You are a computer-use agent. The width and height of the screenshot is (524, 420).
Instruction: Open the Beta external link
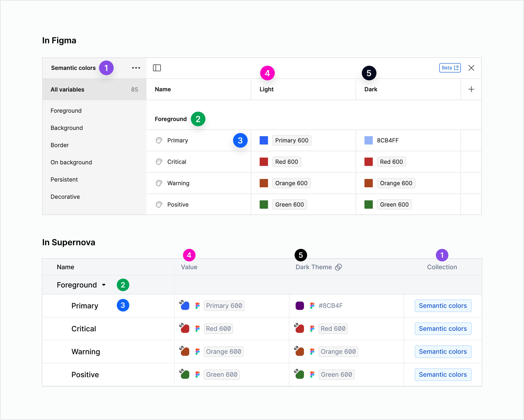click(x=450, y=68)
